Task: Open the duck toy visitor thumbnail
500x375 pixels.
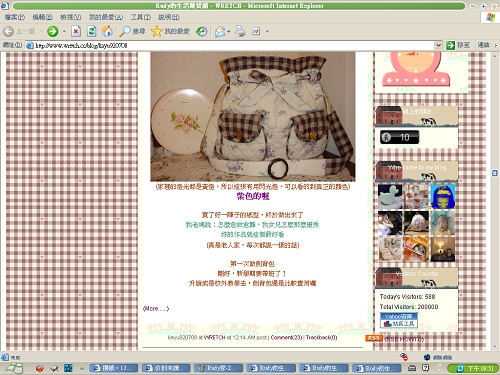Action: [390, 197]
